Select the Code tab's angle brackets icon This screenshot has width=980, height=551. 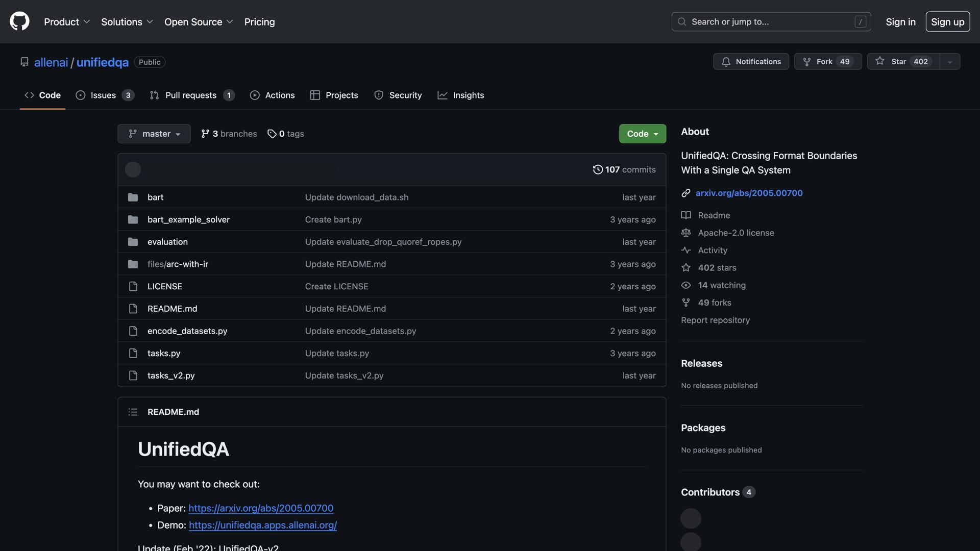click(x=29, y=95)
